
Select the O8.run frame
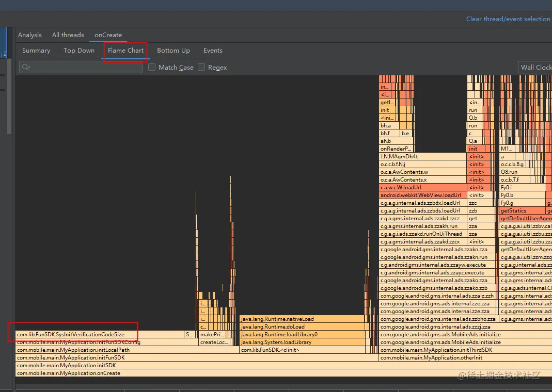[515, 172]
